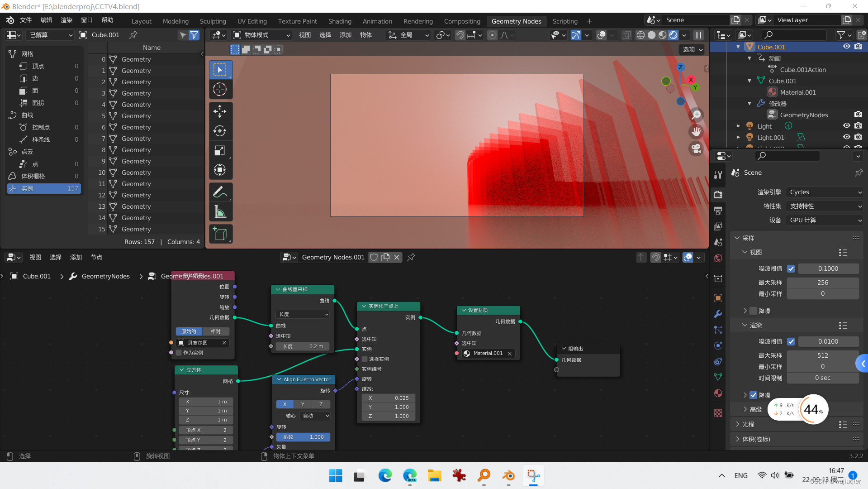Viewport: 868px width, 489px height.
Task: Open the 文件 menu
Action: [x=25, y=20]
